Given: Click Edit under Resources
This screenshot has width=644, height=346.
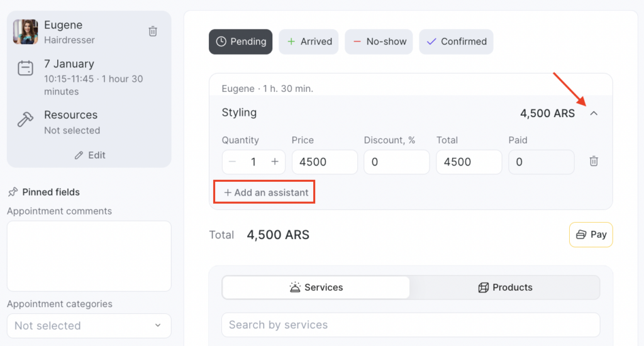Looking at the screenshot, I should (89, 155).
